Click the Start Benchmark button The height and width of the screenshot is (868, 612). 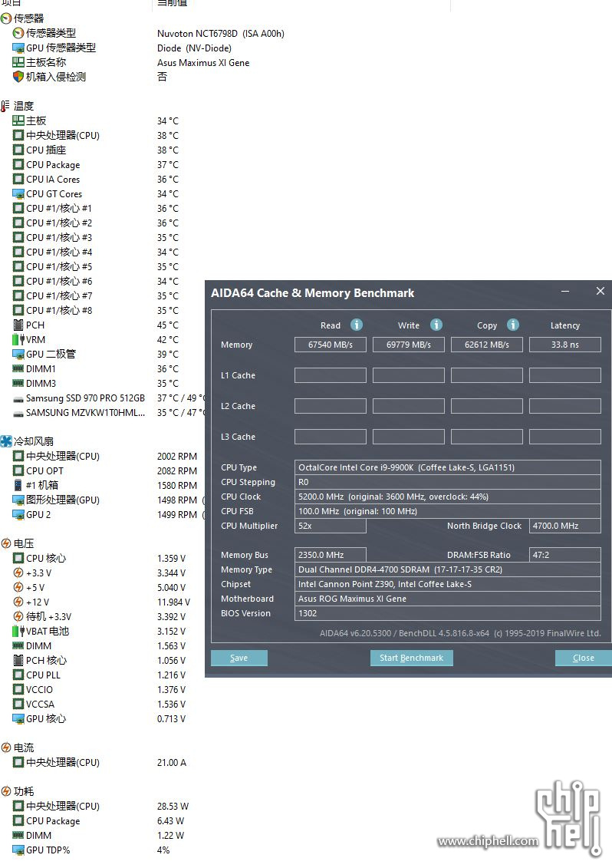coord(411,658)
